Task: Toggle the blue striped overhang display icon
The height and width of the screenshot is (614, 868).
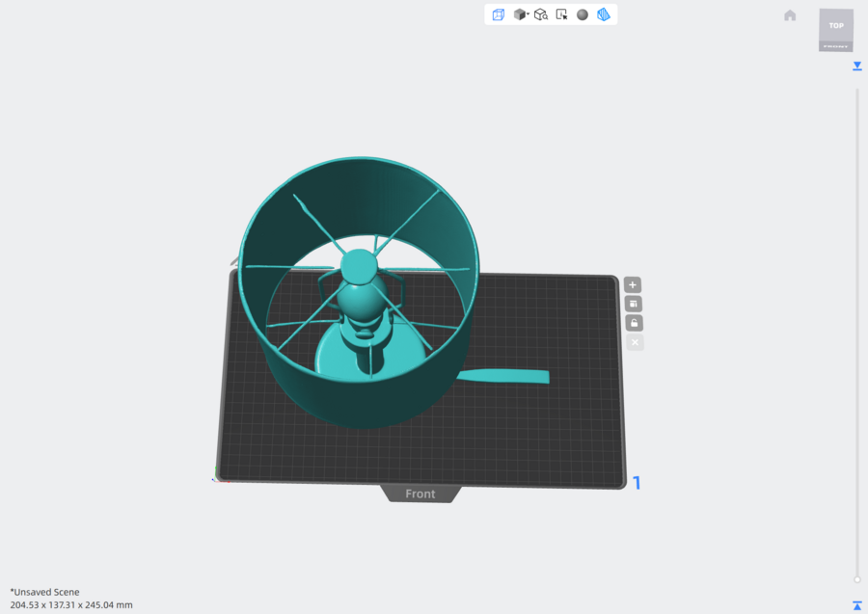Action: [x=604, y=14]
